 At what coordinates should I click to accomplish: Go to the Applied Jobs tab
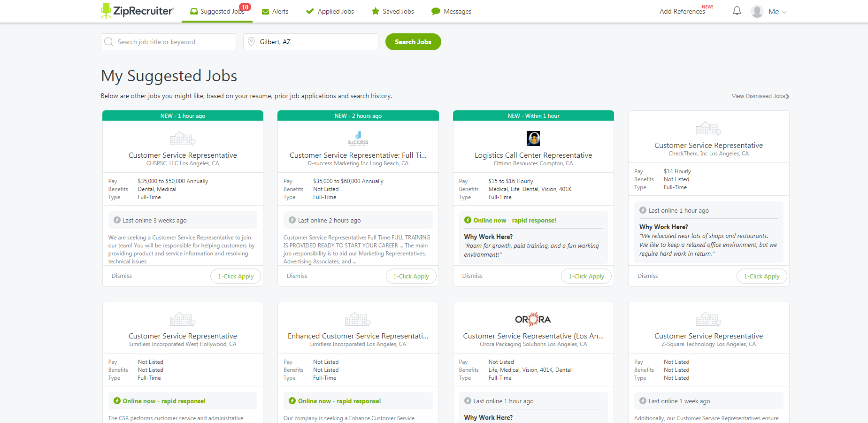[330, 11]
